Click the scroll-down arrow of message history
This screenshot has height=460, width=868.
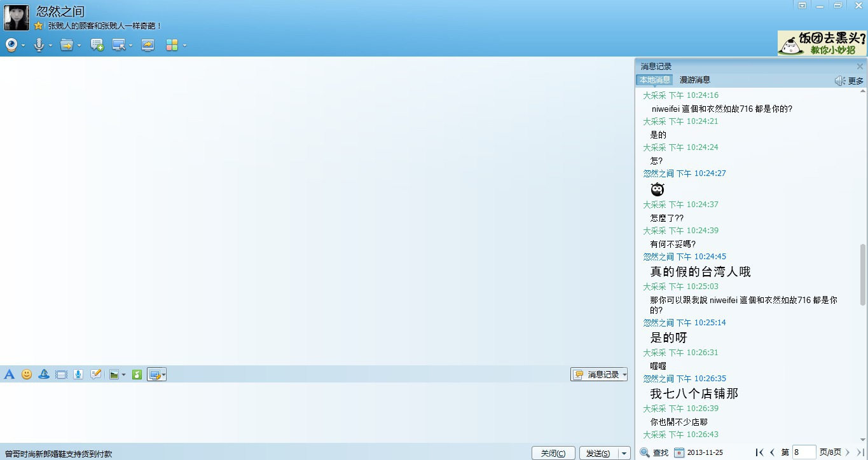[862, 439]
